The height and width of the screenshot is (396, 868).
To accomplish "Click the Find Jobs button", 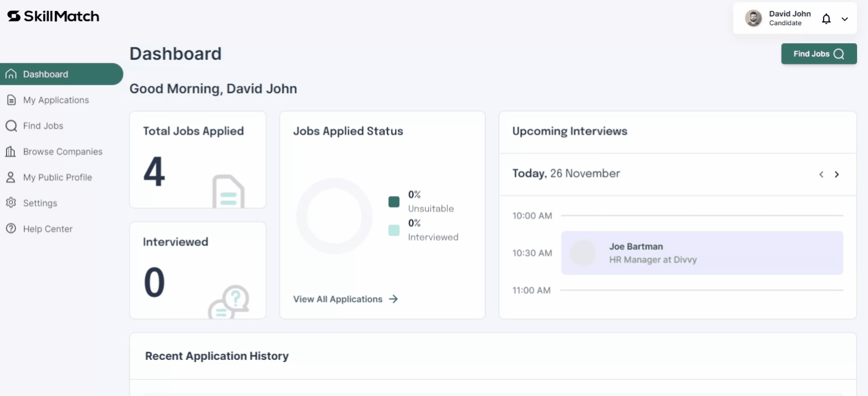I will tap(819, 54).
